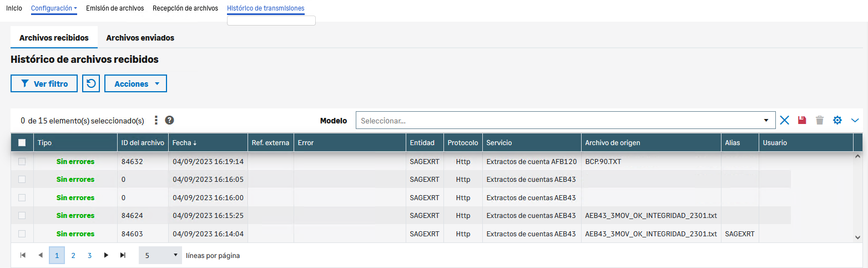Click the blue X clear model icon
Screen dimensions: 868x268
[x=784, y=120]
